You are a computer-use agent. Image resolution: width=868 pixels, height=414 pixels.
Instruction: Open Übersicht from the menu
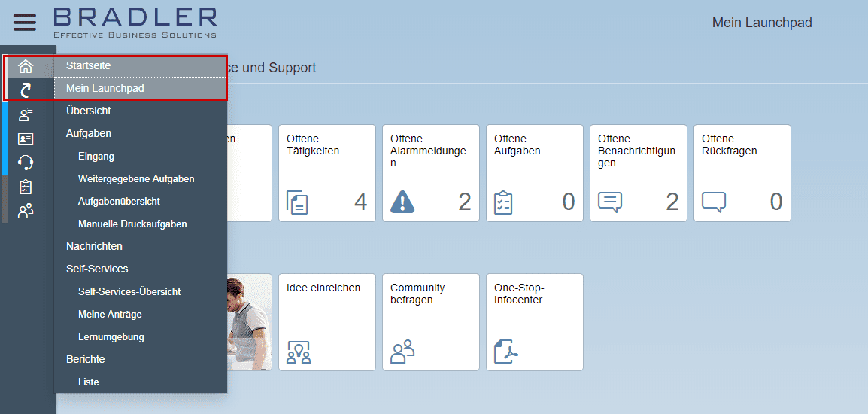pyautogui.click(x=141, y=111)
